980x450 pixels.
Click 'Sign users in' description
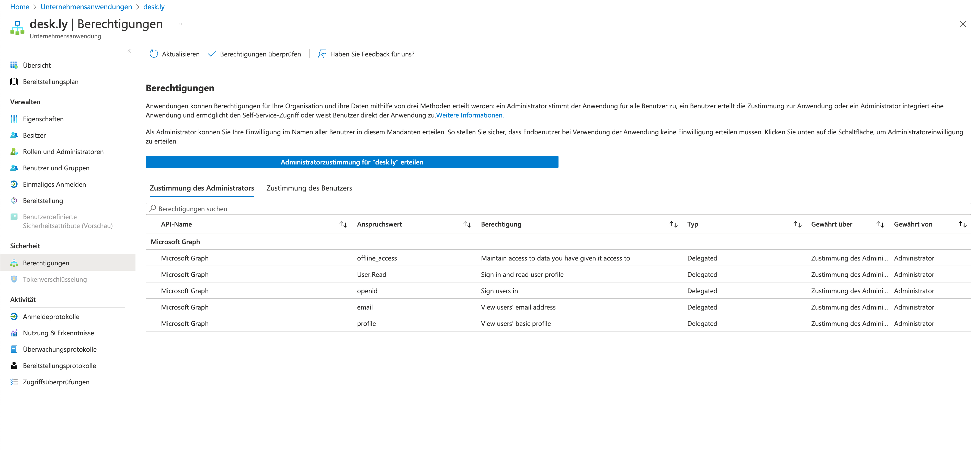click(499, 291)
